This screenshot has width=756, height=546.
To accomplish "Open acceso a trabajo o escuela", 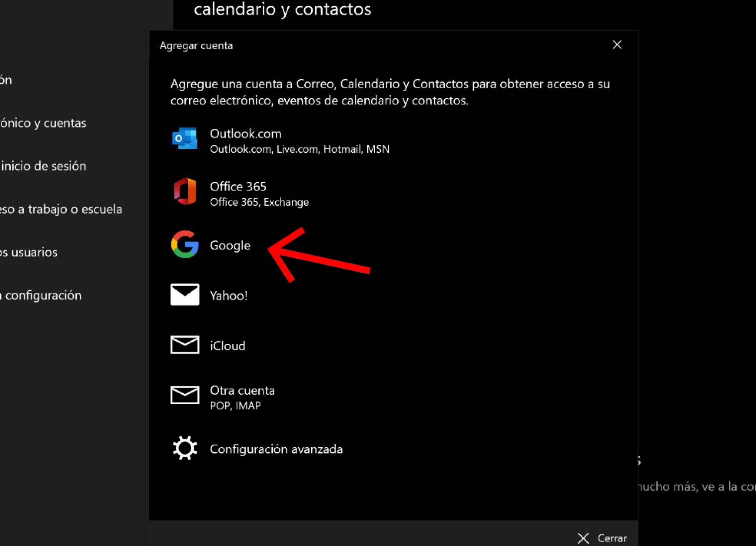I will (61, 209).
